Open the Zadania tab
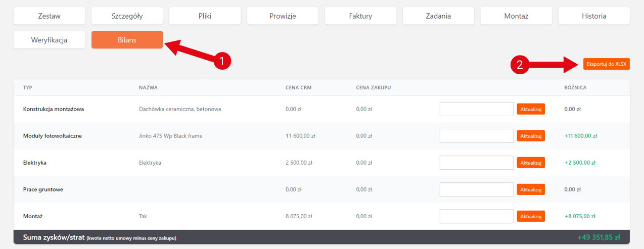This screenshot has height=249, width=644. click(438, 16)
